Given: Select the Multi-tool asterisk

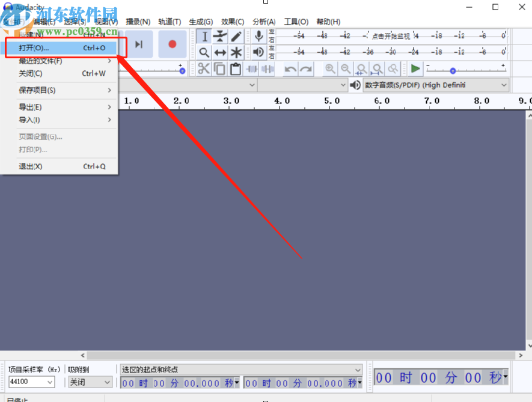Looking at the screenshot, I should 236,52.
